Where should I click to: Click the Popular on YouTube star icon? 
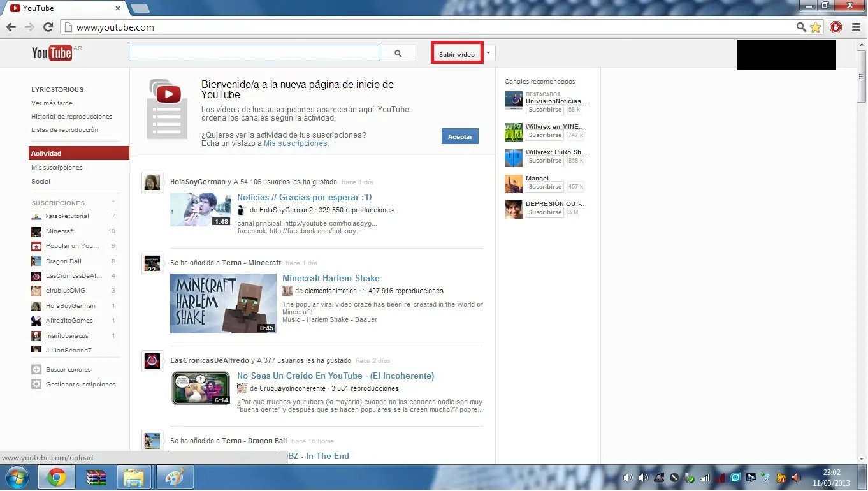click(36, 246)
